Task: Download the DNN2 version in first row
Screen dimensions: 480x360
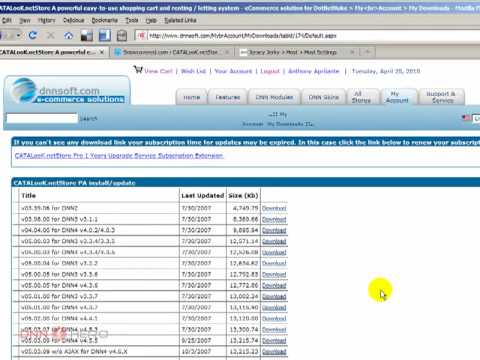Action: tap(274, 208)
